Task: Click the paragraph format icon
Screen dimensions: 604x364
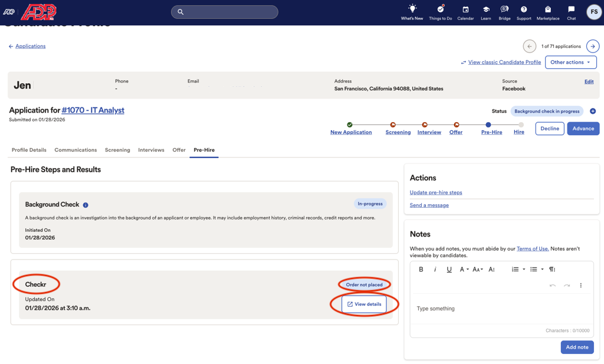Action: tap(552, 269)
